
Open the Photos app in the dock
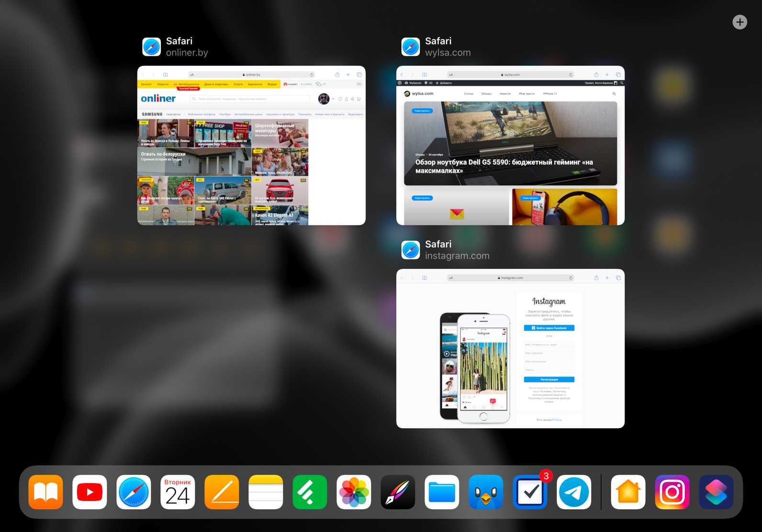[354, 492]
